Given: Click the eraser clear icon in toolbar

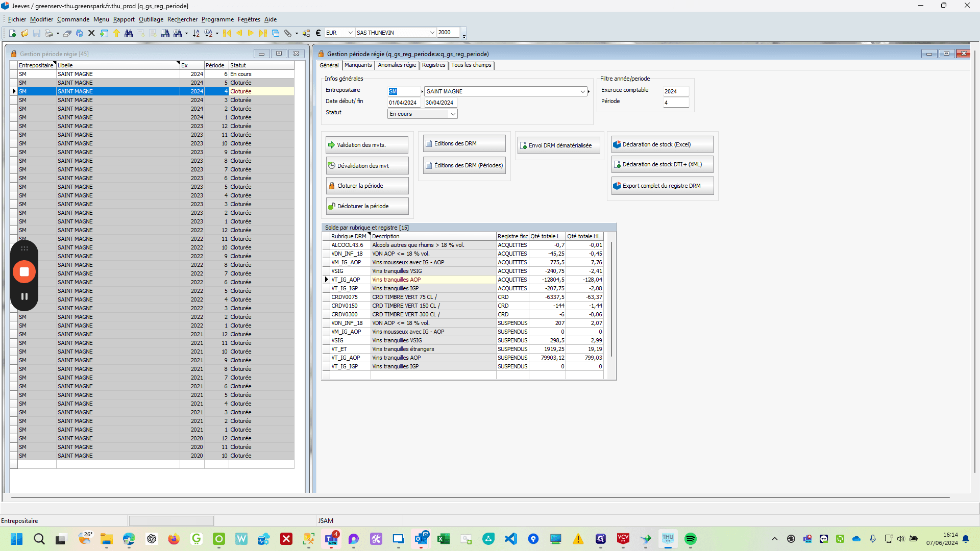Looking at the screenshot, I should coord(67,33).
